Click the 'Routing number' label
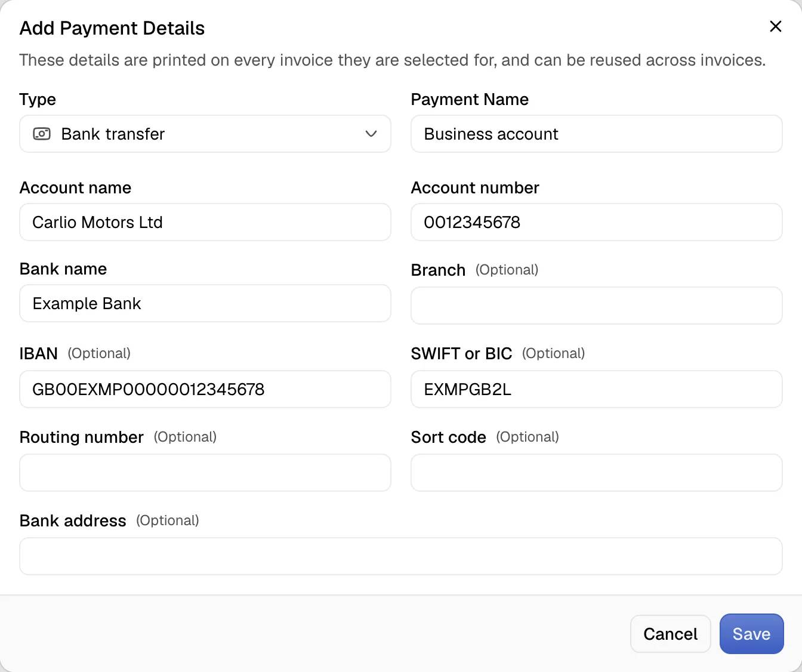The height and width of the screenshot is (672, 802). click(x=82, y=437)
